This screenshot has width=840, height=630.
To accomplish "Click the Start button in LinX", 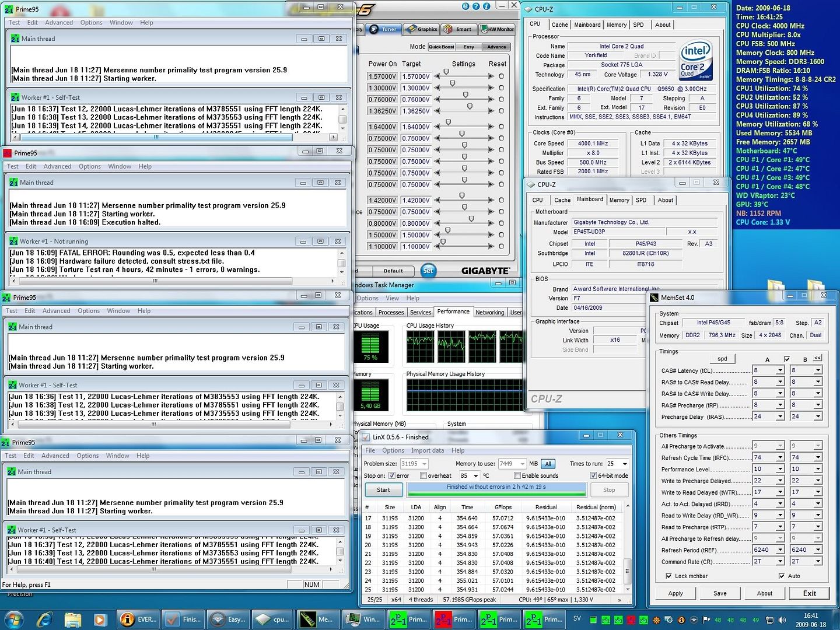I will [x=383, y=490].
